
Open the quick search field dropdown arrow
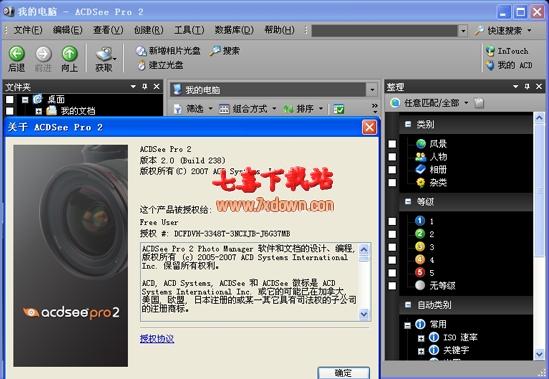click(x=463, y=31)
